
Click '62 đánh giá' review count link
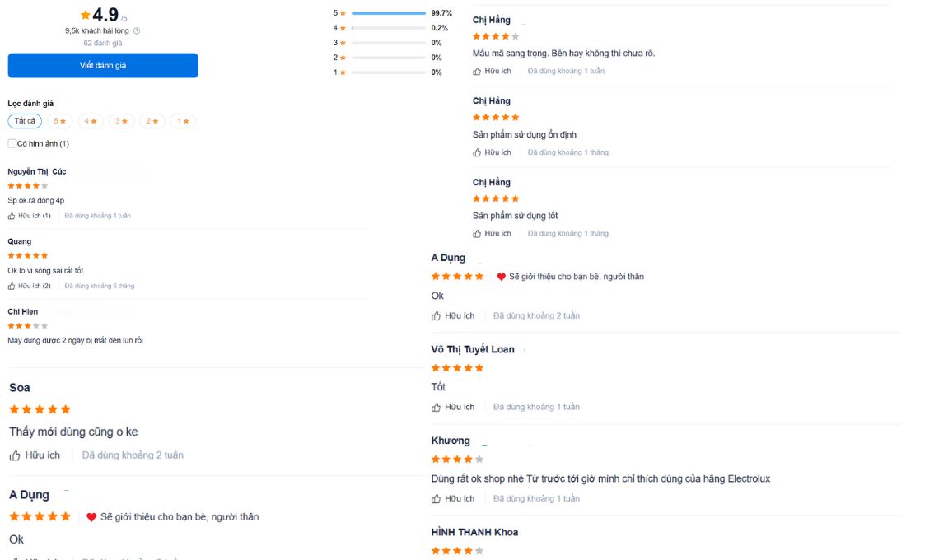click(103, 43)
